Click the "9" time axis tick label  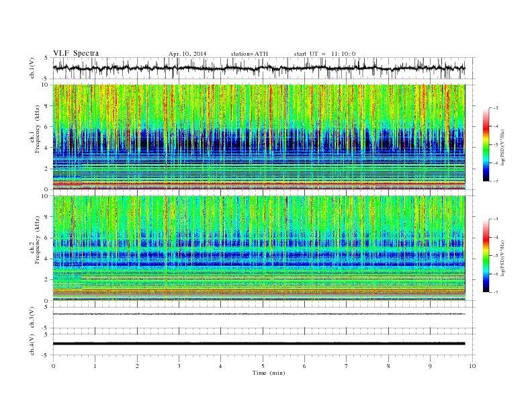pyautogui.click(x=430, y=366)
